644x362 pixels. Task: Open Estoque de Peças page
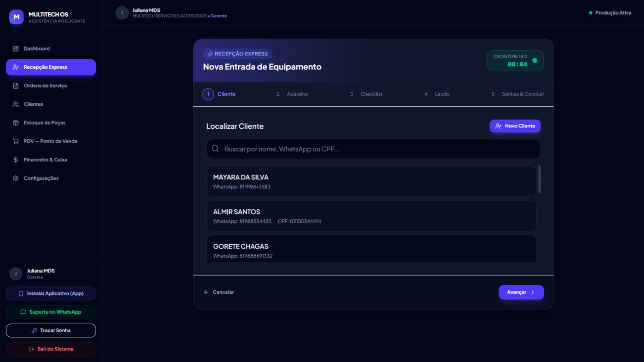coord(51,123)
